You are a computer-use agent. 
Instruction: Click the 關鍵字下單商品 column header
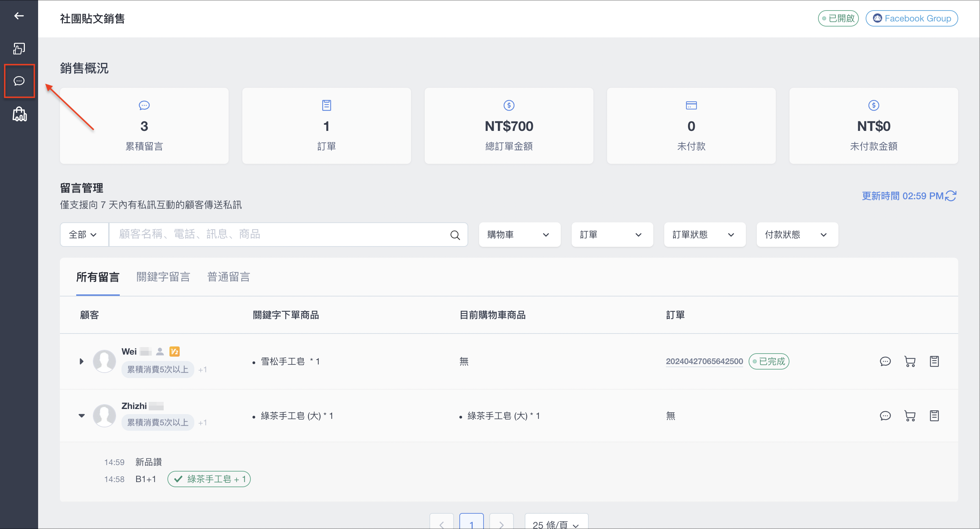286,315
